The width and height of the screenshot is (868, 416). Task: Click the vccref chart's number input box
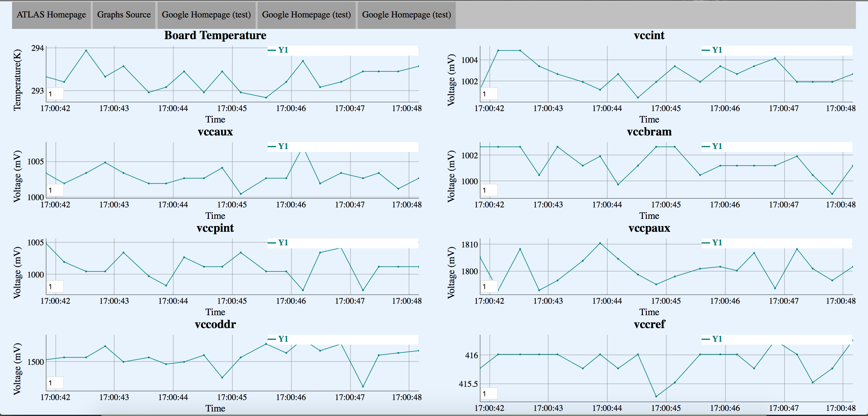pos(489,393)
